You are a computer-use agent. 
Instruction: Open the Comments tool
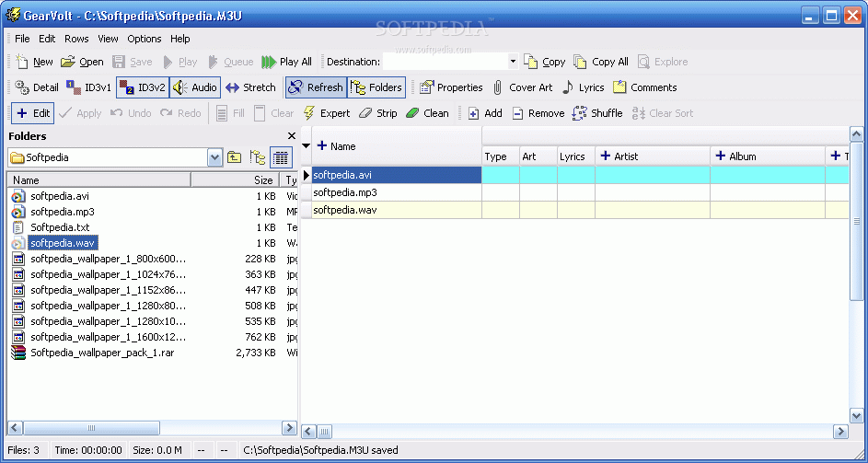[x=645, y=87]
